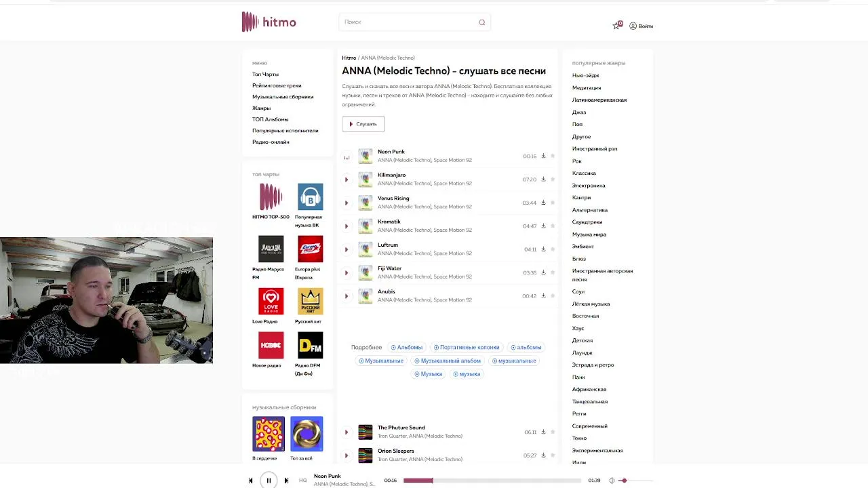Log in via Войти
Image resolution: width=868 pixels, height=488 pixels.
click(642, 26)
